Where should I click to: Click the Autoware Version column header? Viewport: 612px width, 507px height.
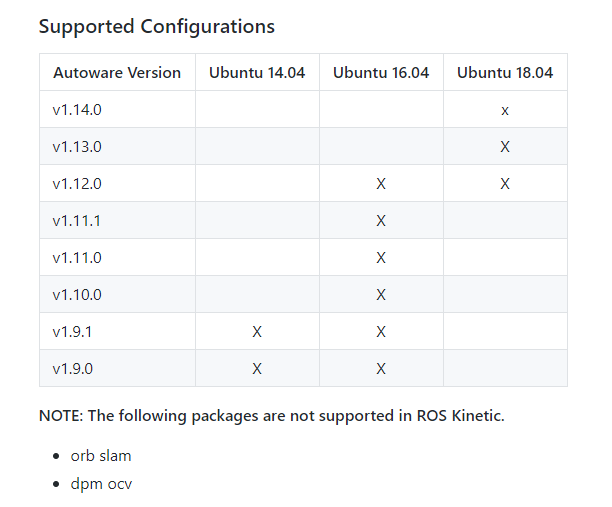pos(117,72)
